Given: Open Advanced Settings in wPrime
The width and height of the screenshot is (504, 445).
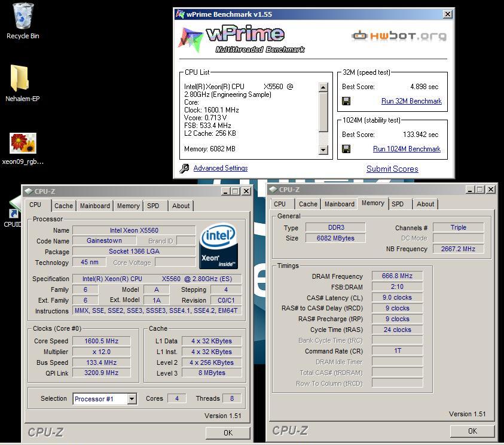Looking at the screenshot, I should (221, 168).
